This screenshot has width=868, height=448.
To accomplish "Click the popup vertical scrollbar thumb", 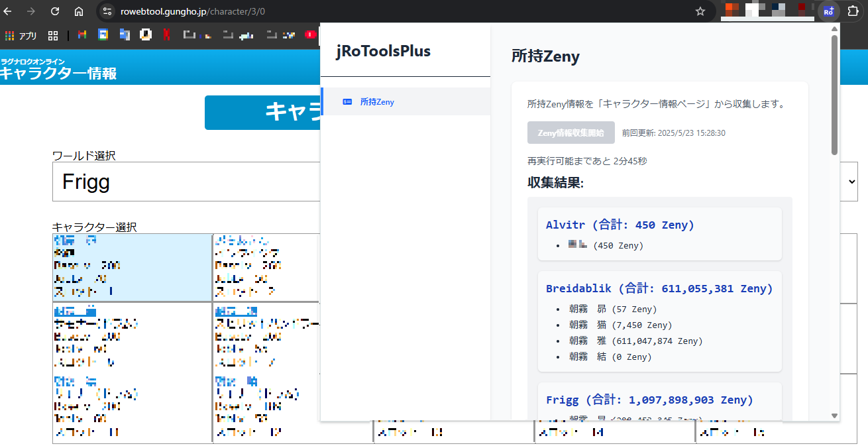I will coord(834,95).
